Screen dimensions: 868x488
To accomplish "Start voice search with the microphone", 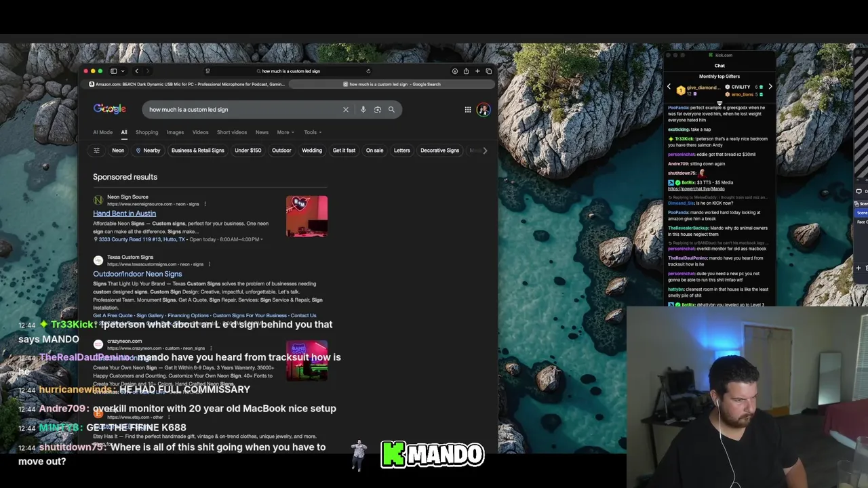I will click(363, 109).
